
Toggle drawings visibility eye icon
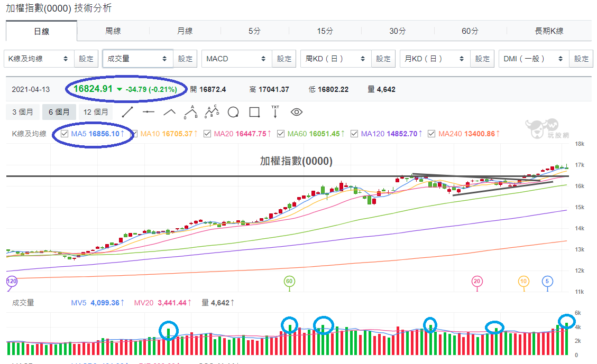click(297, 112)
